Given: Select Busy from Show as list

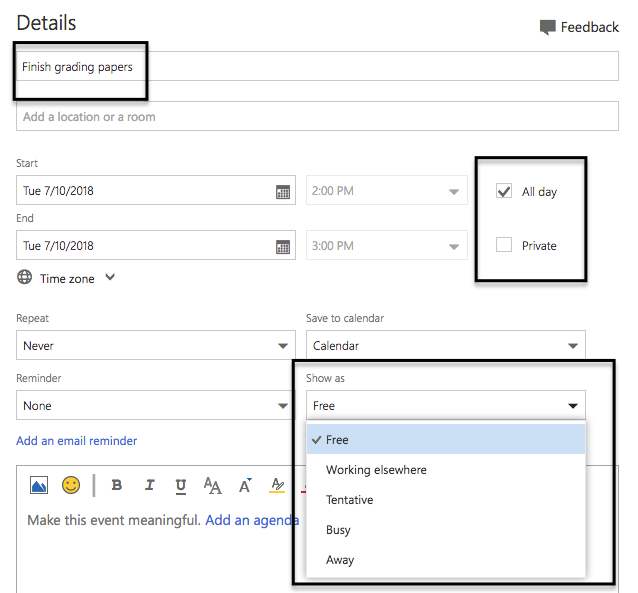Looking at the screenshot, I should click(339, 530).
